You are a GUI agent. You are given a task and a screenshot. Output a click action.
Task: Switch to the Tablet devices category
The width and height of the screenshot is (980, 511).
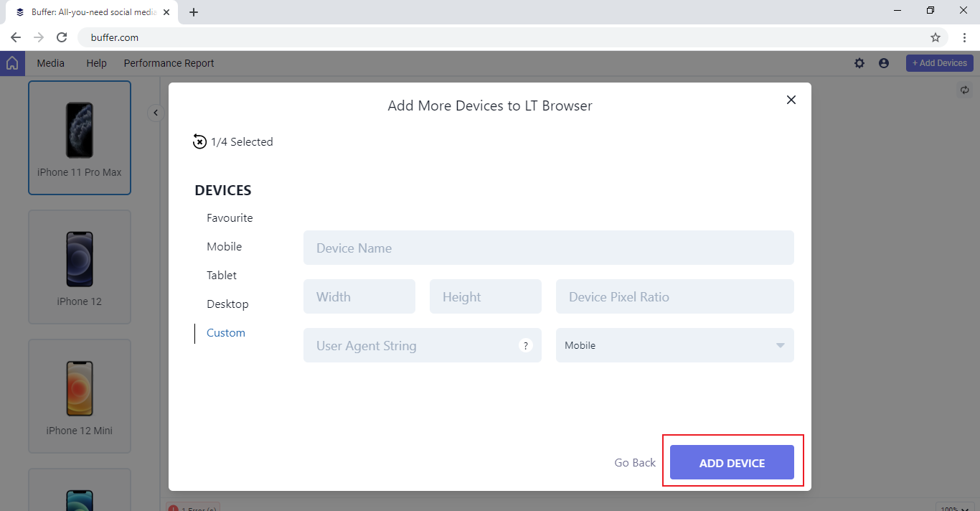pos(222,276)
